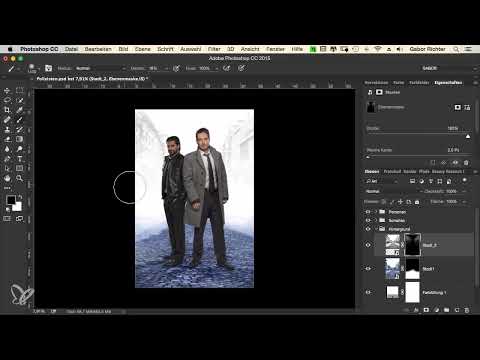Viewport: 480px width, 360px height.
Task: Select the Rectangular Marquee tool
Action: [x=20, y=90]
